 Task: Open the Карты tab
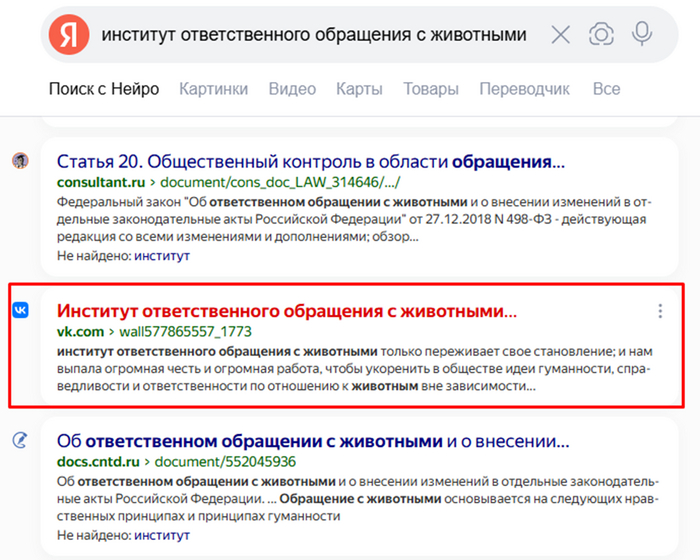click(x=359, y=89)
